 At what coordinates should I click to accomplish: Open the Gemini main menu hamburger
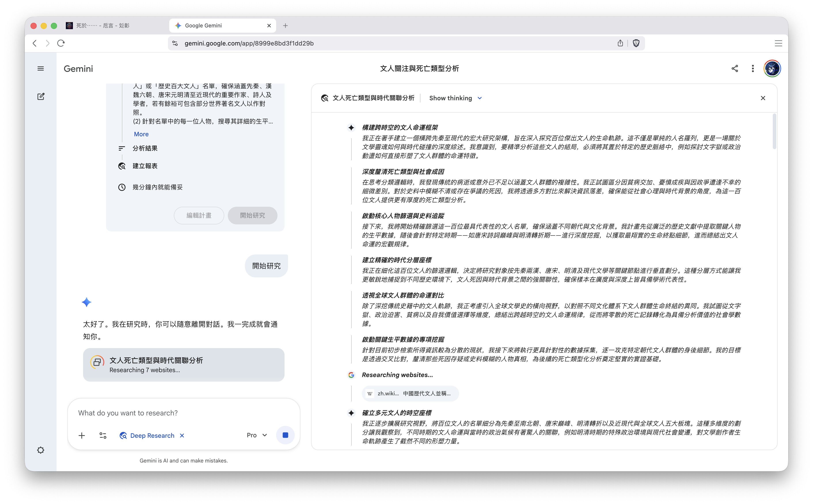(x=41, y=69)
